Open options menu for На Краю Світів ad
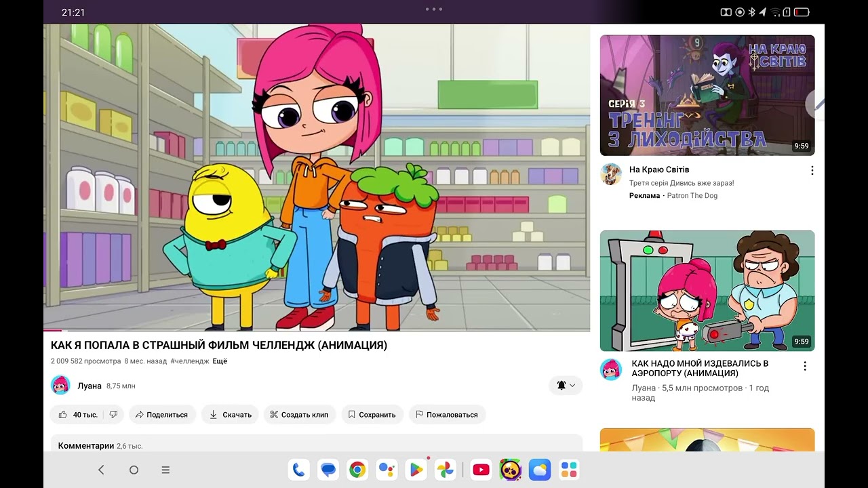 tap(812, 171)
